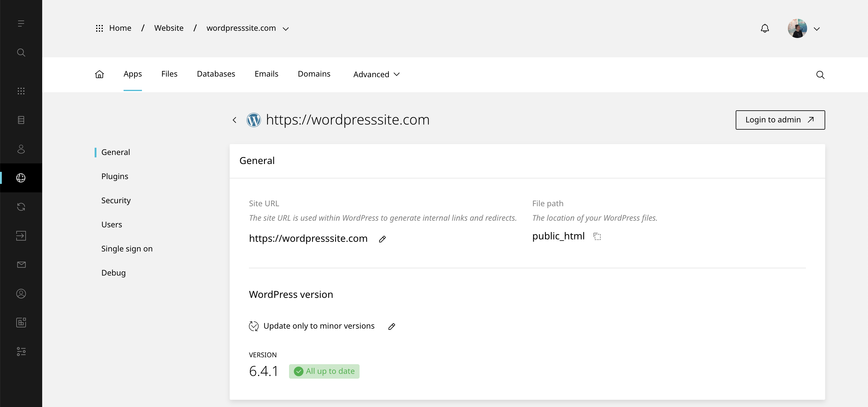Click the search icon at right of tabs
The image size is (868, 407).
click(x=820, y=75)
